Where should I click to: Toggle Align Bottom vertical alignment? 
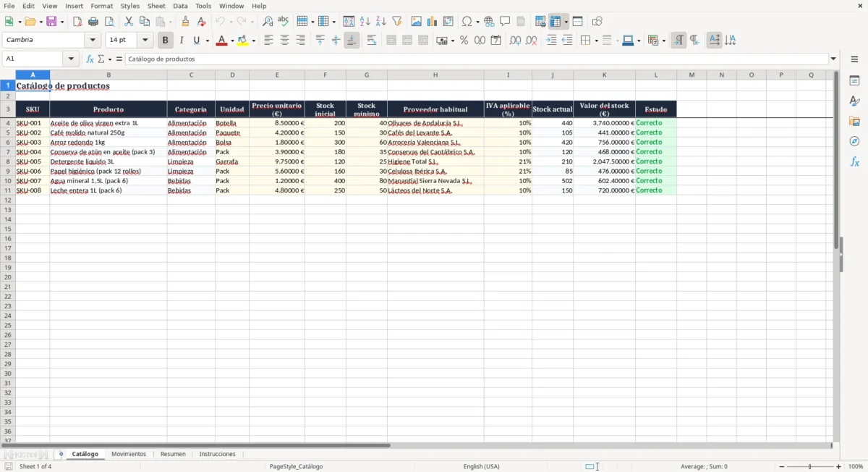click(x=352, y=41)
